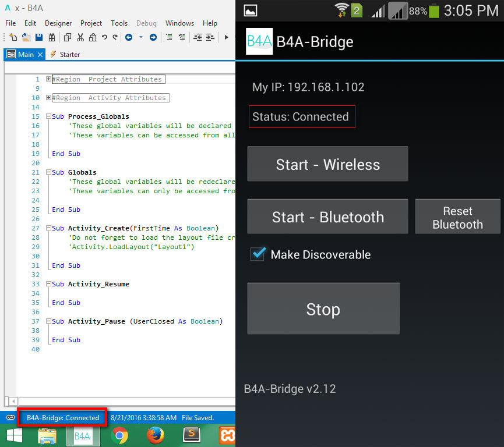Click the bridge link icon in status bar

[10, 417]
